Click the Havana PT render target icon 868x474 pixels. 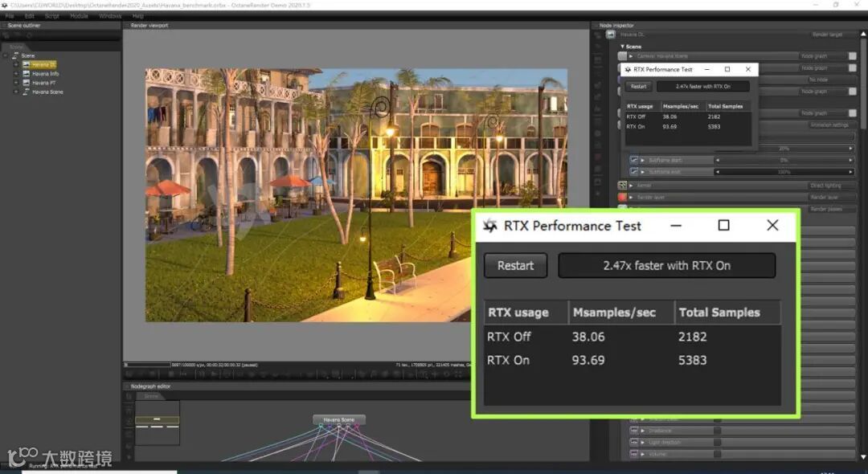coord(26,83)
